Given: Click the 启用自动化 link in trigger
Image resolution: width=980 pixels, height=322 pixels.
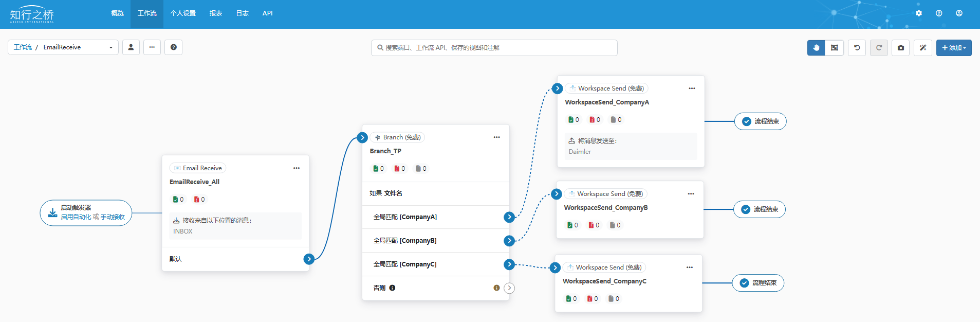Looking at the screenshot, I should (x=76, y=217).
